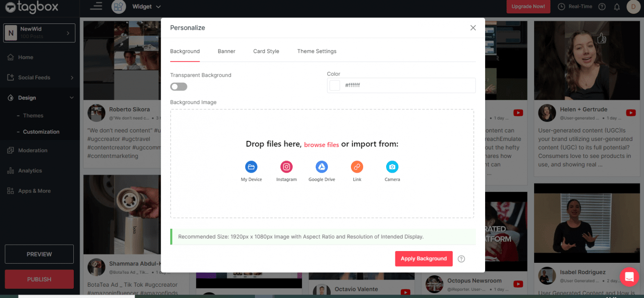
Task: Open the Card Style tab
Action: (x=266, y=51)
